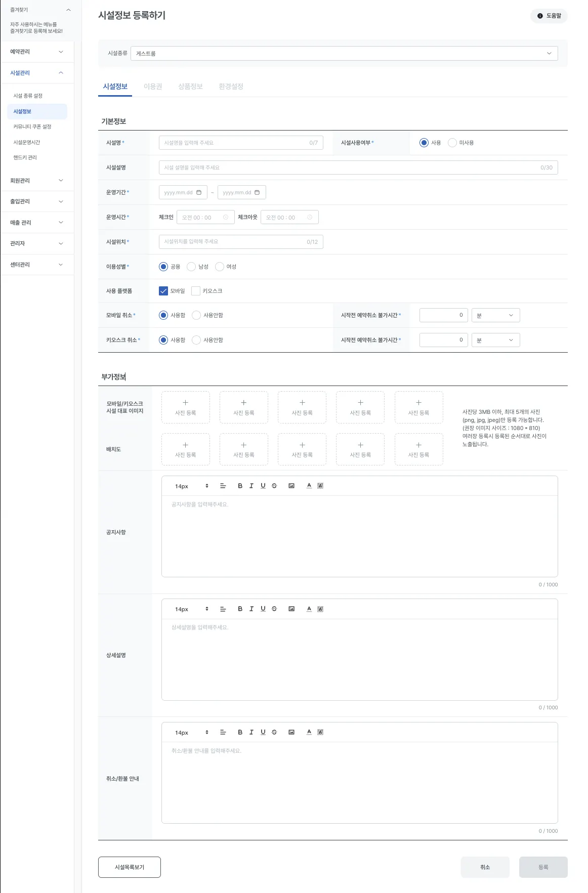Open font color picker in 공지사항 editor
This screenshot has height=893, width=588.
[x=309, y=486]
